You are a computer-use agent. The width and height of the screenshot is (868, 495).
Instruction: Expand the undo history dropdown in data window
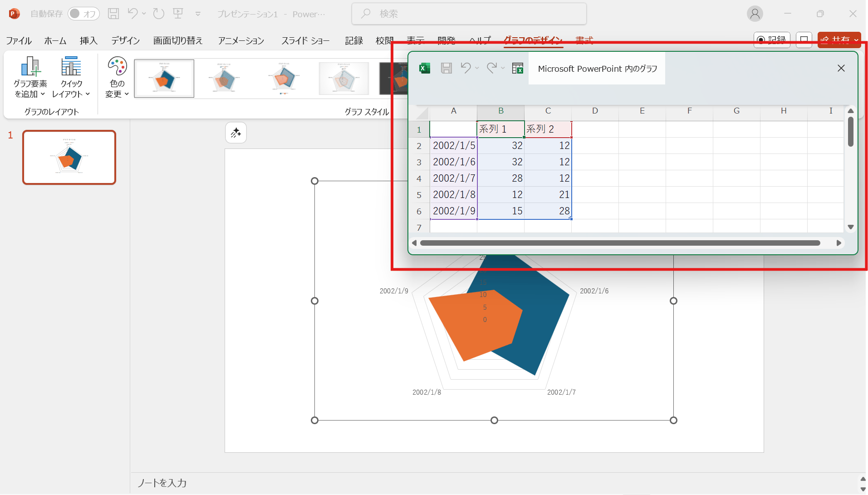(477, 68)
